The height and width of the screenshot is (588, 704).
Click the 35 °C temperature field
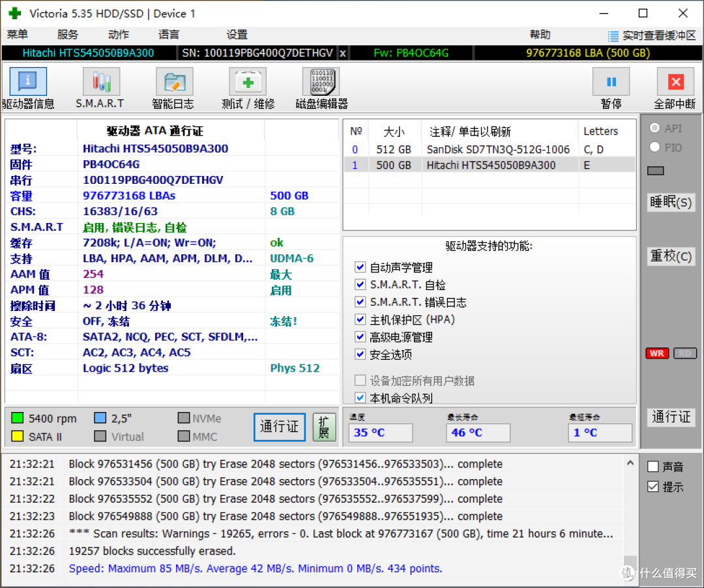pos(380,433)
